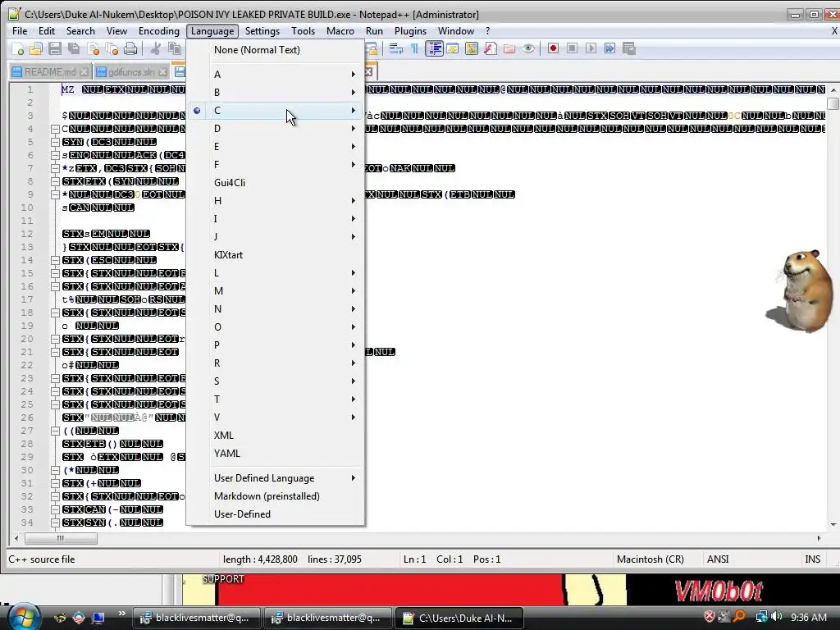Expand the V languages submenu
This screenshot has width=840, height=630.
click(276, 418)
